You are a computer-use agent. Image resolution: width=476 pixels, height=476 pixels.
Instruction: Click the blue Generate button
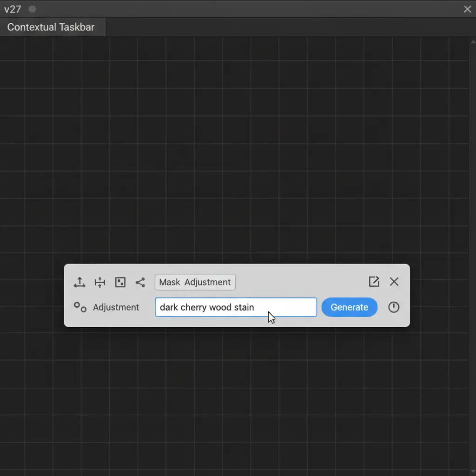coord(349,307)
